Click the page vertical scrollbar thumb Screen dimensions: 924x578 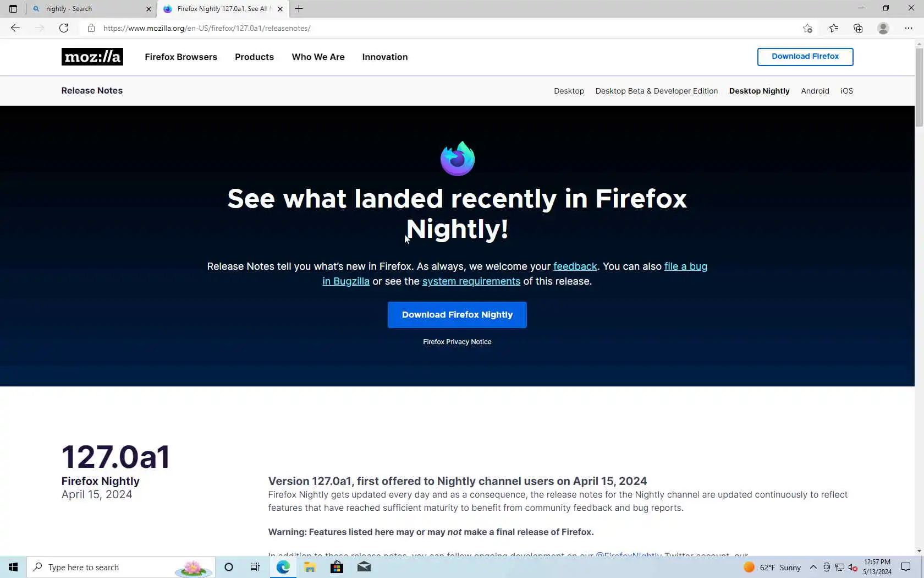point(919,88)
